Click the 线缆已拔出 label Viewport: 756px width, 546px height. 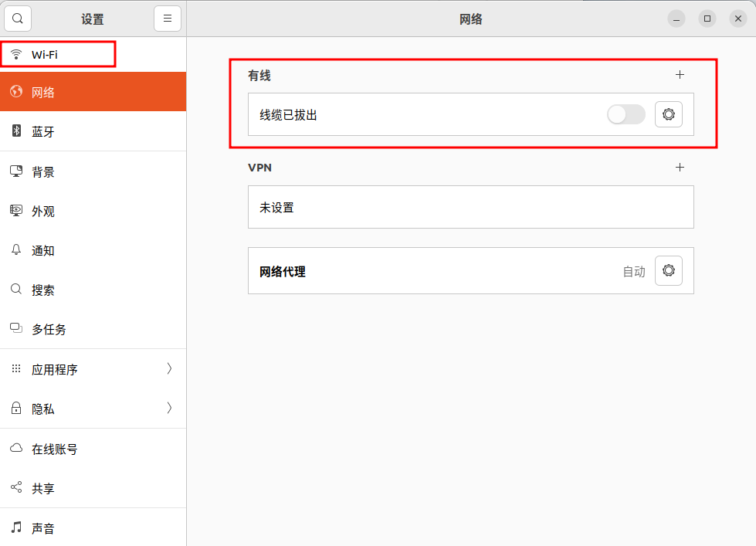pyautogui.click(x=288, y=115)
